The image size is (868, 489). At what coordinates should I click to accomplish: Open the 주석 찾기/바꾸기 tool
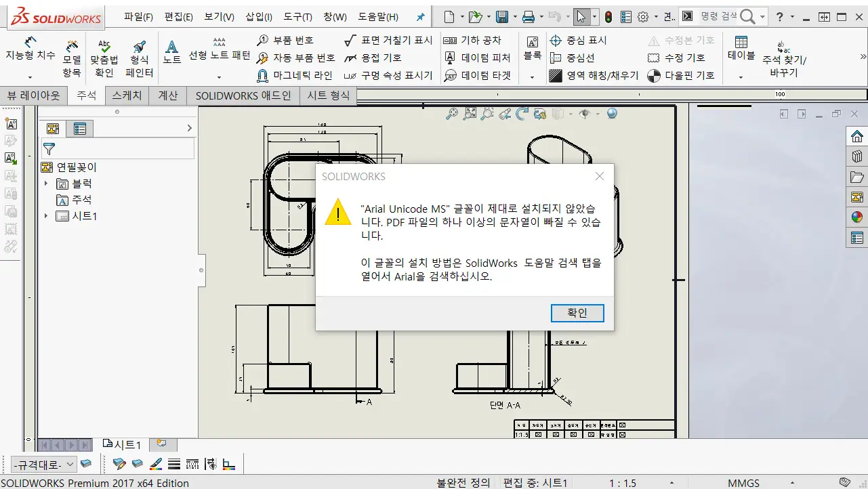[x=784, y=58]
